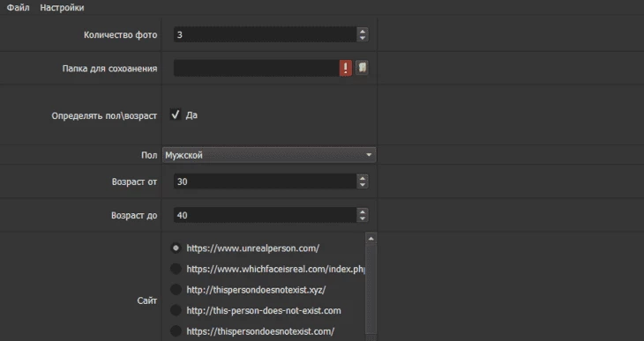Decrease Возраст до with down arrow
Viewport: 644px width, 341px height.
pos(363,219)
